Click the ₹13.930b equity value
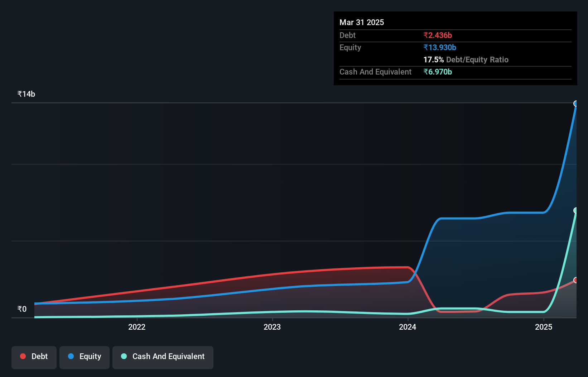 point(440,47)
